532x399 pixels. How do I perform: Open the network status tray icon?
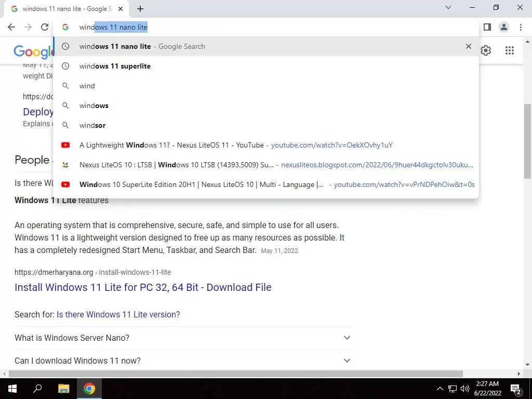click(x=453, y=389)
